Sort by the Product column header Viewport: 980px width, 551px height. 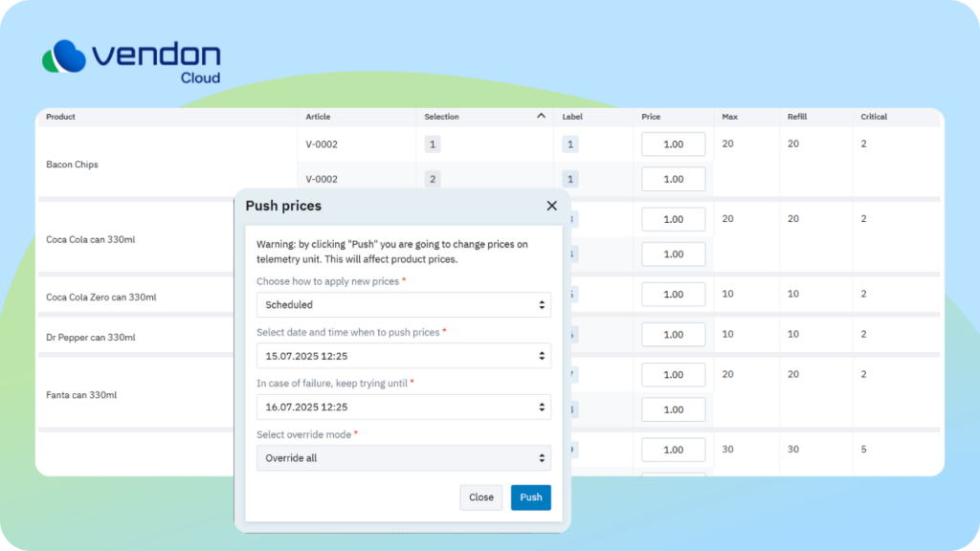click(x=60, y=117)
